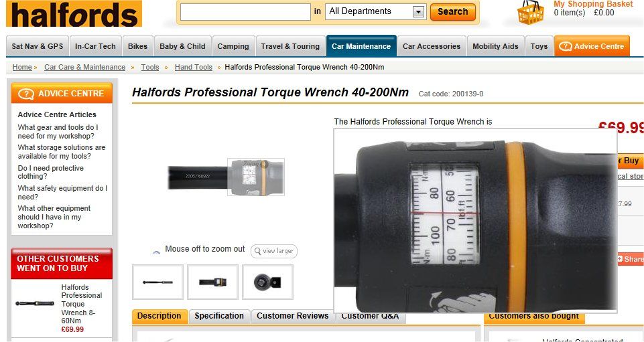Click the Halfords logo
This screenshot has height=342, width=644.
[74, 13]
